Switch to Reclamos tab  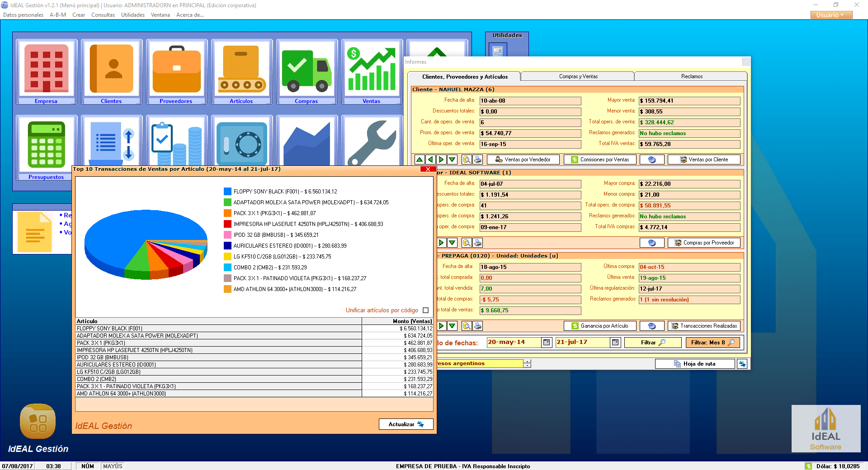coord(692,76)
